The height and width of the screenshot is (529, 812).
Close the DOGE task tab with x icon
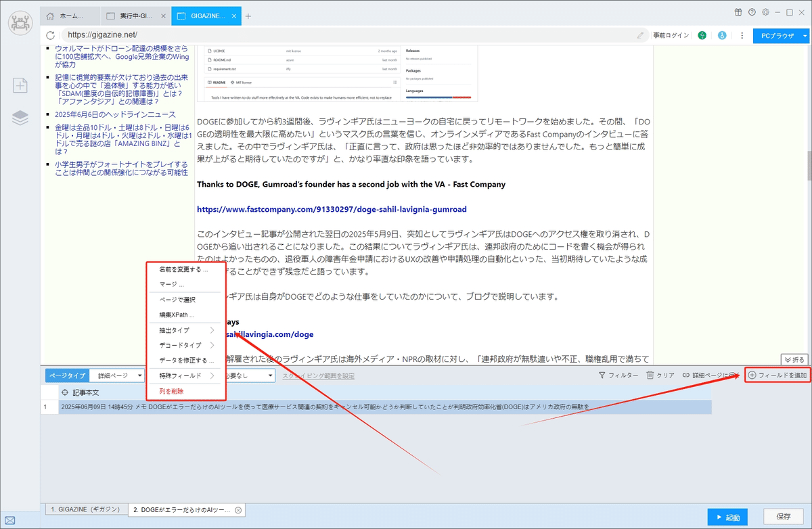coord(238,509)
